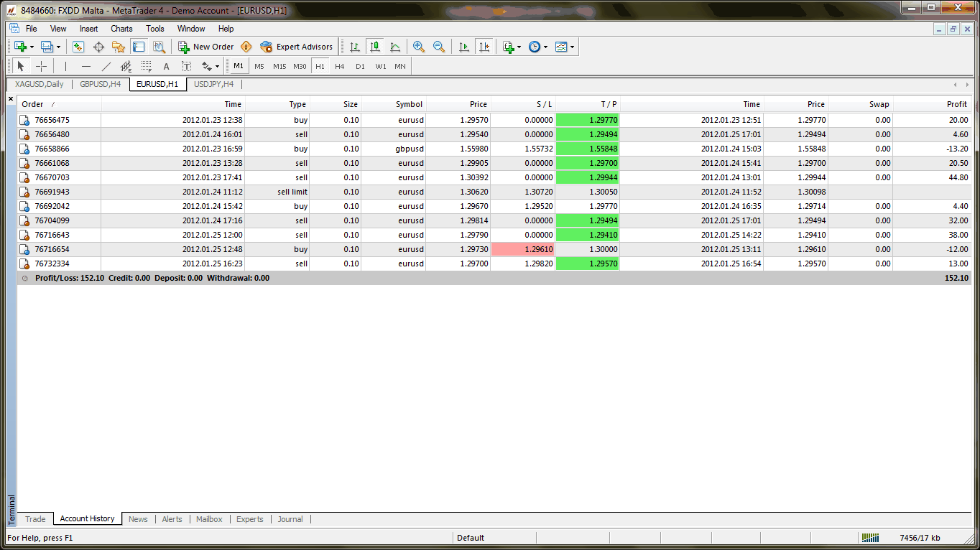The image size is (980, 550).
Task: Click the red S/L cell 1.29610
Action: tap(523, 249)
